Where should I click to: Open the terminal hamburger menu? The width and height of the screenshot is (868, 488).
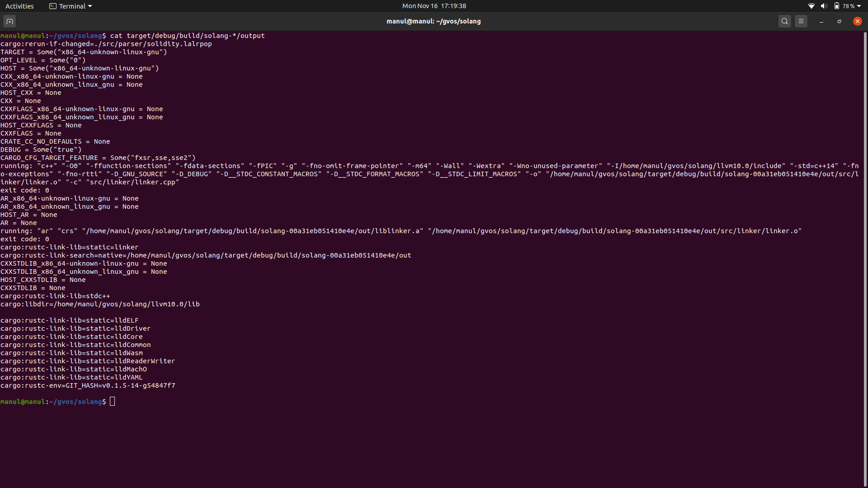pos(801,21)
